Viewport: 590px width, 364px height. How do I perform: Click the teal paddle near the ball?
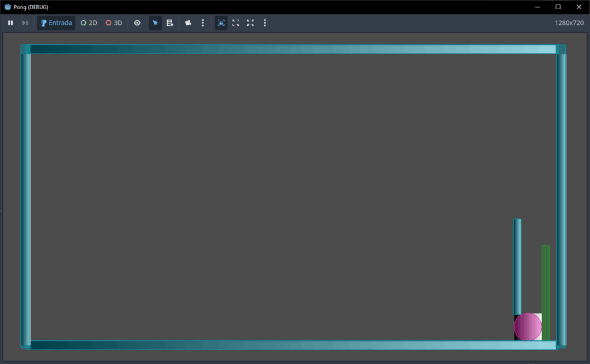(x=517, y=267)
